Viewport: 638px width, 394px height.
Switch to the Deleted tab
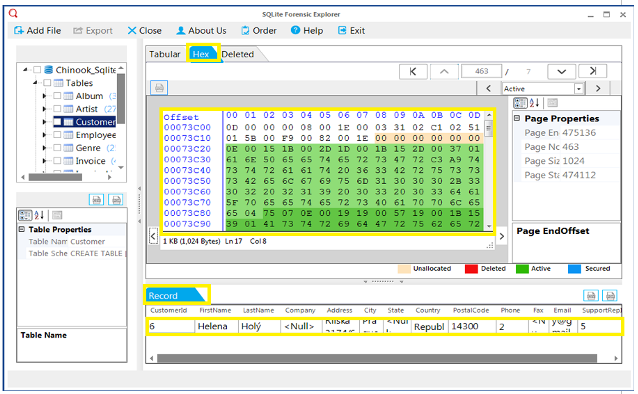[238, 54]
